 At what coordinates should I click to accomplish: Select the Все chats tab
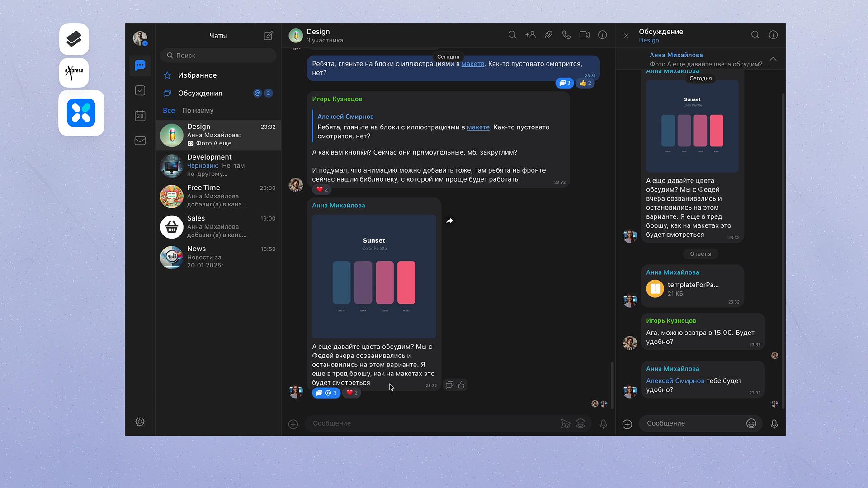coord(169,111)
